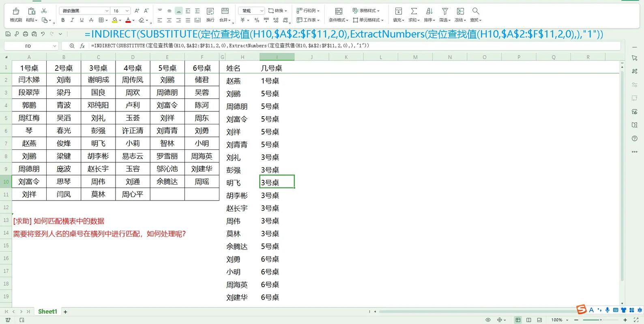Select middle vertical alignment
644x324 pixels.
[169, 11]
